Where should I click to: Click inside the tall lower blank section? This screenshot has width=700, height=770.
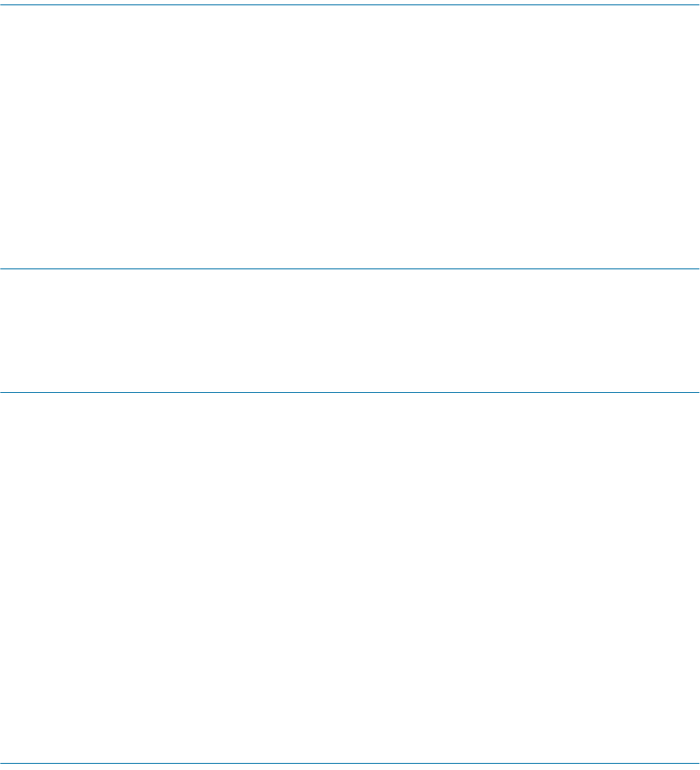click(x=350, y=577)
